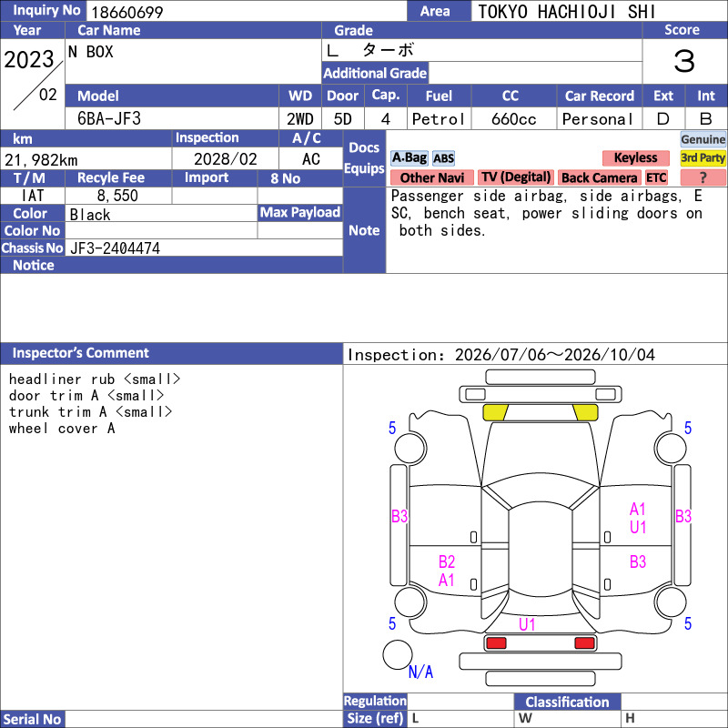The height and width of the screenshot is (728, 728).
Task: Click the lone U1 mark on the rear bumper
Action: (527, 624)
